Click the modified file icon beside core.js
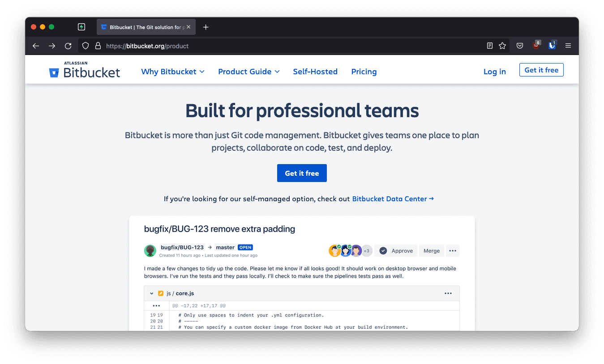Image resolution: width=604 pixels, height=364 pixels. coord(161,293)
